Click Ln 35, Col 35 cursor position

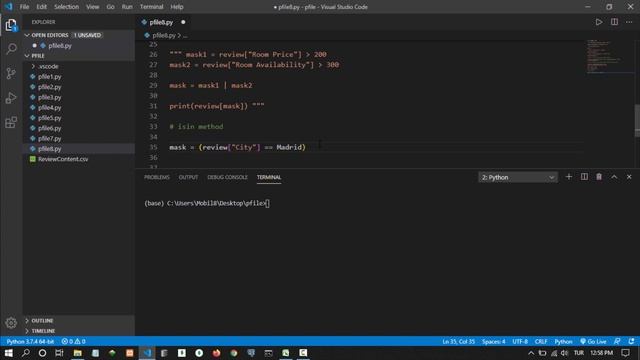(458, 341)
